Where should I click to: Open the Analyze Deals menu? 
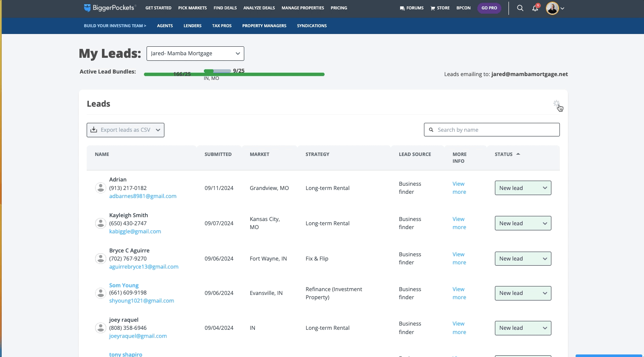pyautogui.click(x=259, y=8)
